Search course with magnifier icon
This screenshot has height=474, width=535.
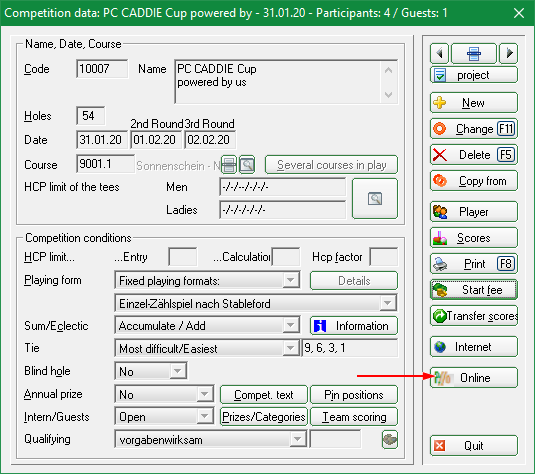247,165
